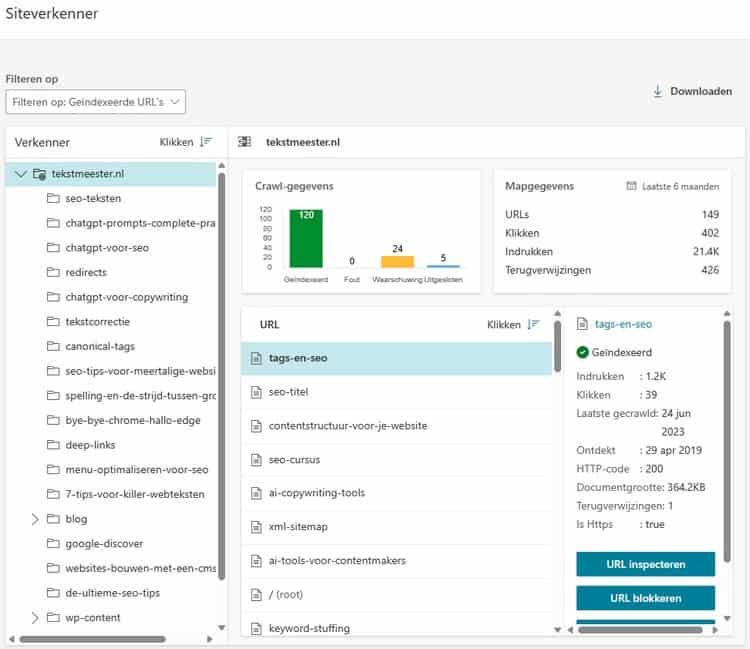Viewport: 750px width, 649px height.
Task: Open the tags-en-seo link in details panel
Action: 623,324
